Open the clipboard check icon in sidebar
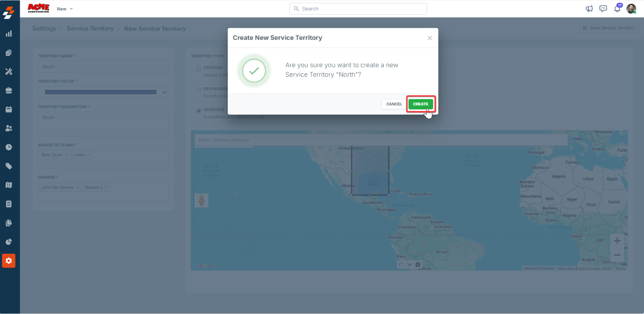 click(9, 53)
